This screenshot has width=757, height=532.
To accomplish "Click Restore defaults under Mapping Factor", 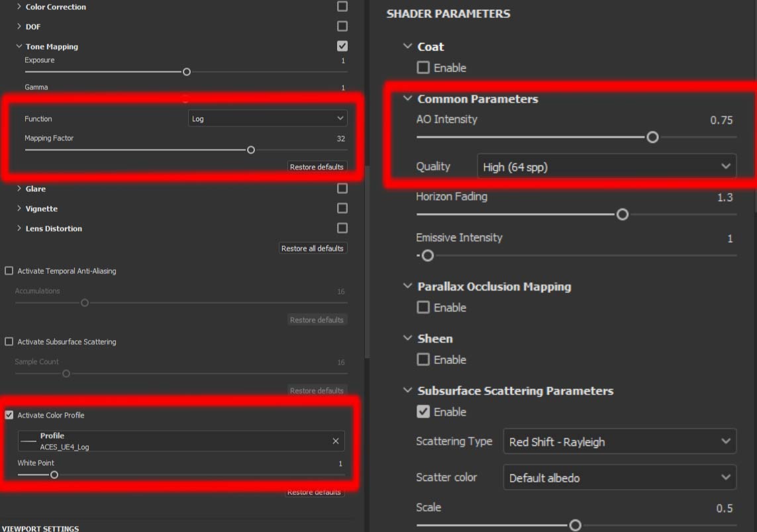I will tap(317, 166).
